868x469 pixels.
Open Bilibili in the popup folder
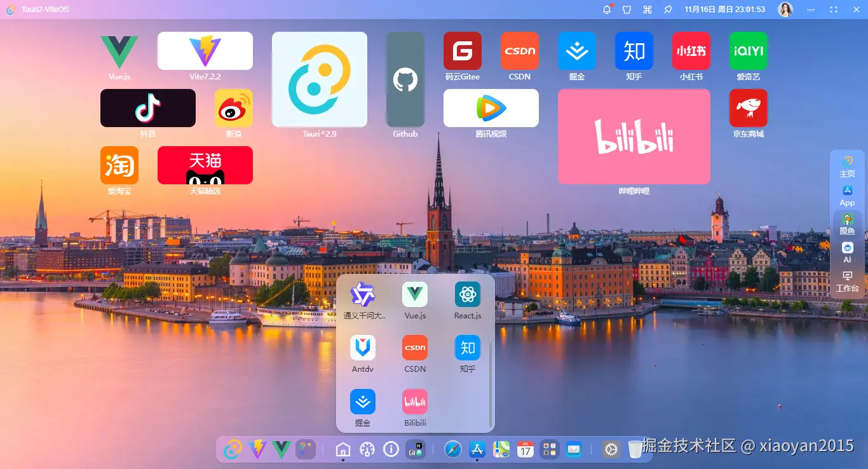tap(415, 402)
